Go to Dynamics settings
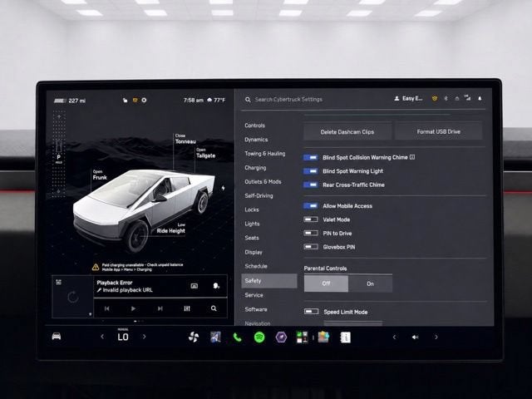This screenshot has height=399, width=532. pos(256,140)
